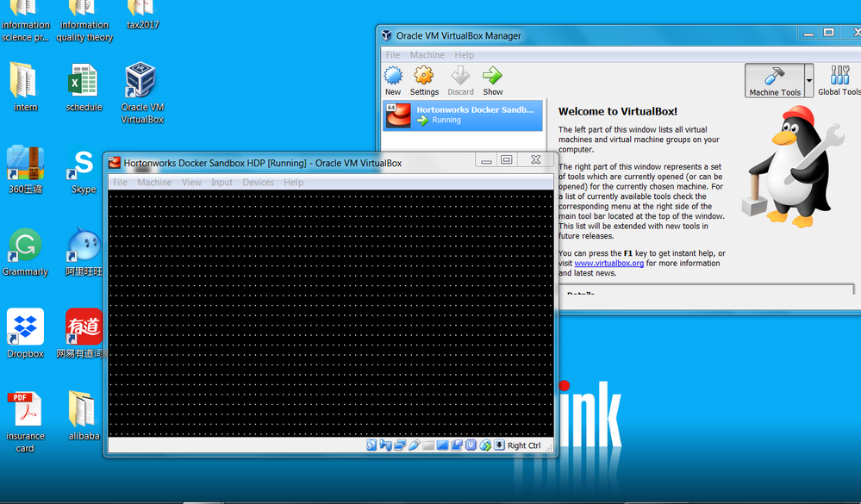The image size is (861, 504).
Task: Click the Right Ctrl host key label
Action: [524, 445]
